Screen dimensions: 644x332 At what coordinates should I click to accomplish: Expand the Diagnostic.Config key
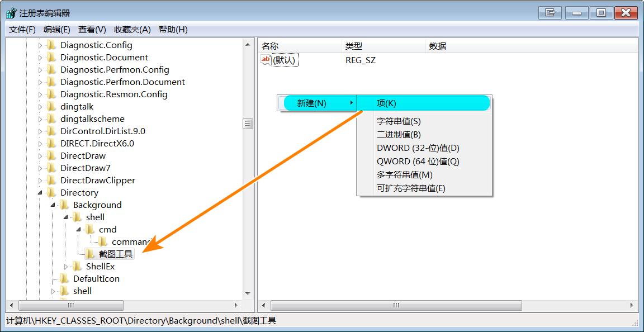click(x=40, y=45)
